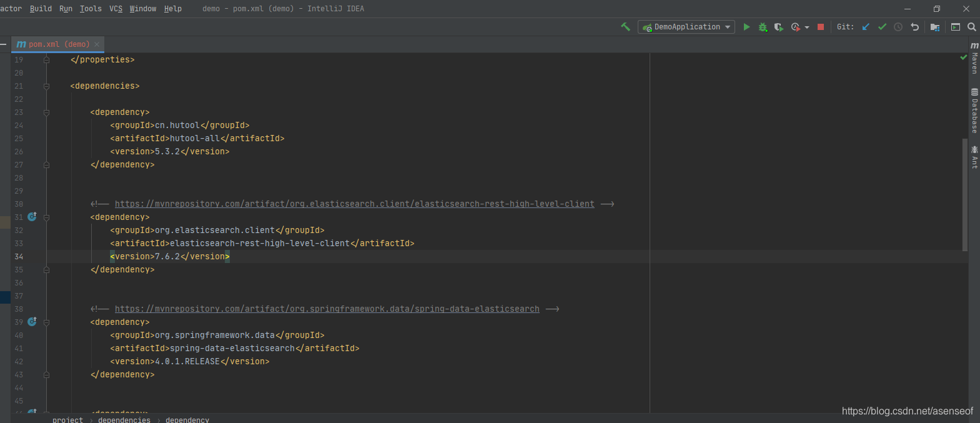Expand the profiler options arrow
The width and height of the screenshot is (980, 423).
tap(807, 27)
